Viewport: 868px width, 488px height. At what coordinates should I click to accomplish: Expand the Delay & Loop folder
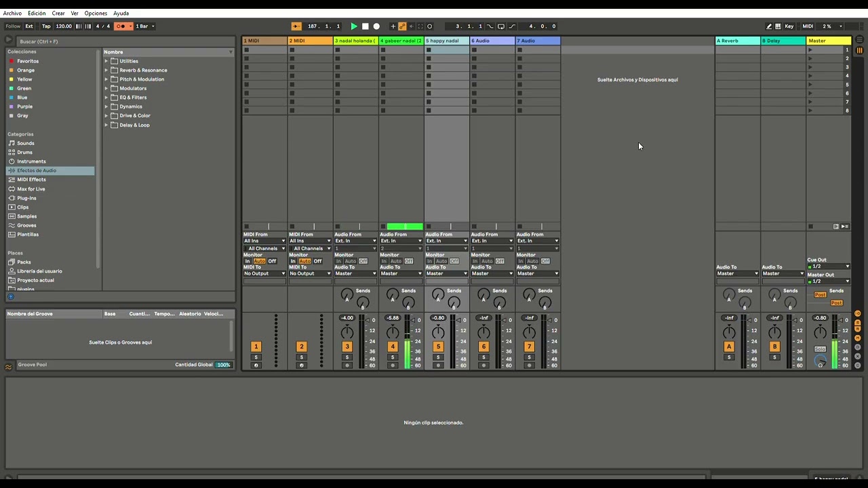(x=106, y=125)
